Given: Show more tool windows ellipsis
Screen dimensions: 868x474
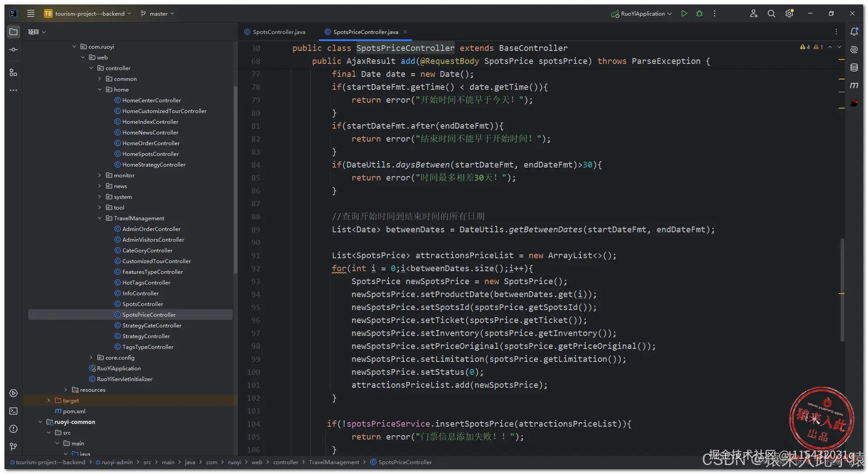Looking at the screenshot, I should click(x=13, y=90).
